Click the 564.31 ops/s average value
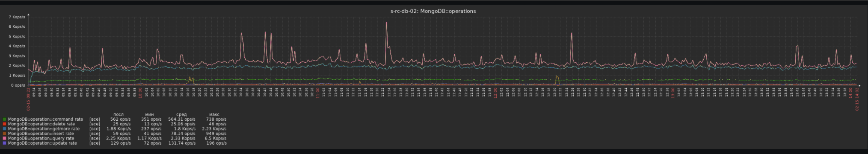This screenshot has height=154, width=868. click(x=181, y=119)
